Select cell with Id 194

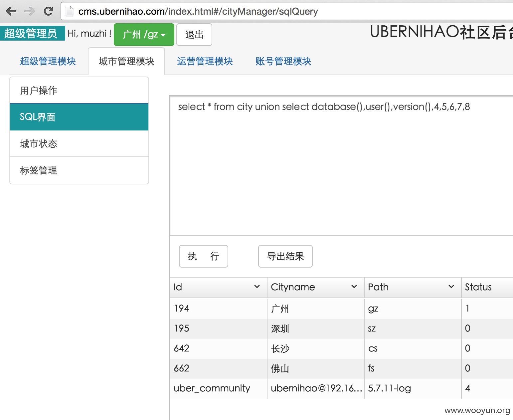(219, 309)
